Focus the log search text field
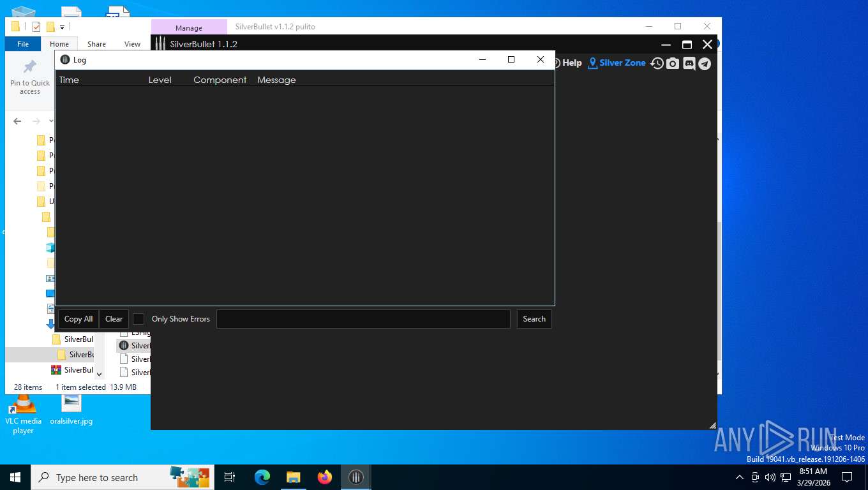 363,319
